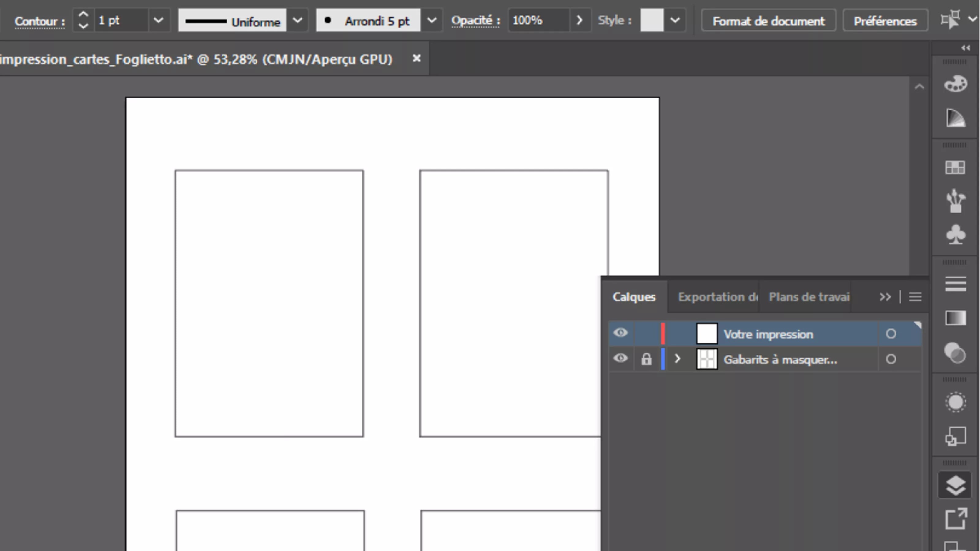The image size is (980, 551).
Task: Click the Pattern/Grid icon in sidebar
Action: (956, 167)
